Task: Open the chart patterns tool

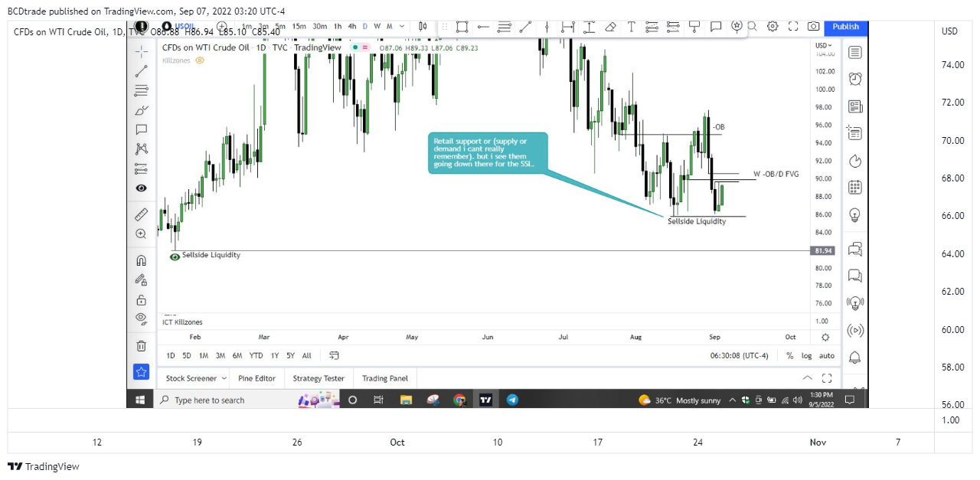Action: click(x=142, y=149)
